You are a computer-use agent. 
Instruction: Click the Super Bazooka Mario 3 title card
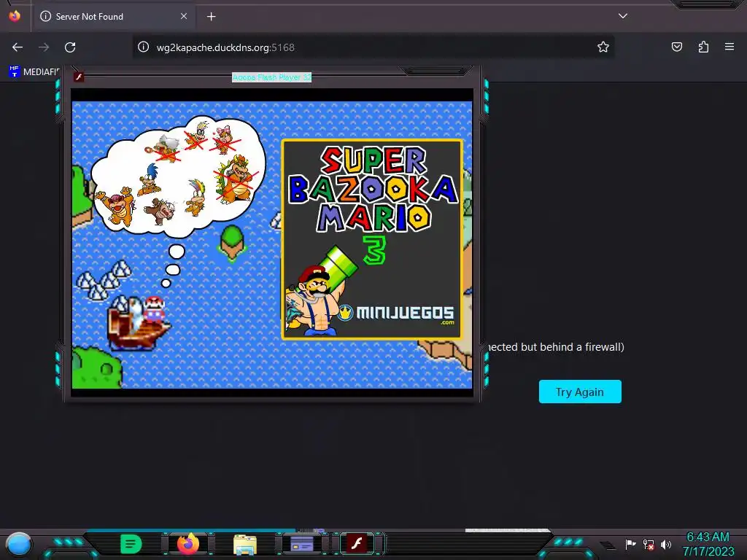click(x=371, y=239)
